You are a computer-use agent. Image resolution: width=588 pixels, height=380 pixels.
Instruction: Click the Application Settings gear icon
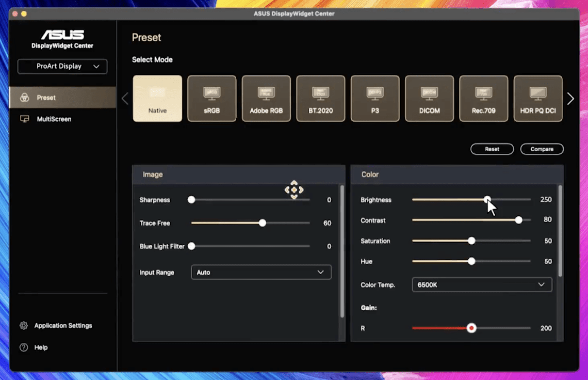coord(24,326)
